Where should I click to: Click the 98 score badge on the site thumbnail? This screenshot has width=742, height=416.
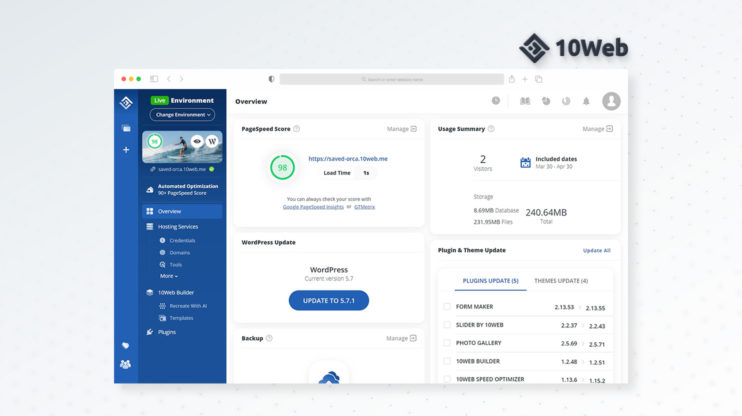click(x=154, y=141)
